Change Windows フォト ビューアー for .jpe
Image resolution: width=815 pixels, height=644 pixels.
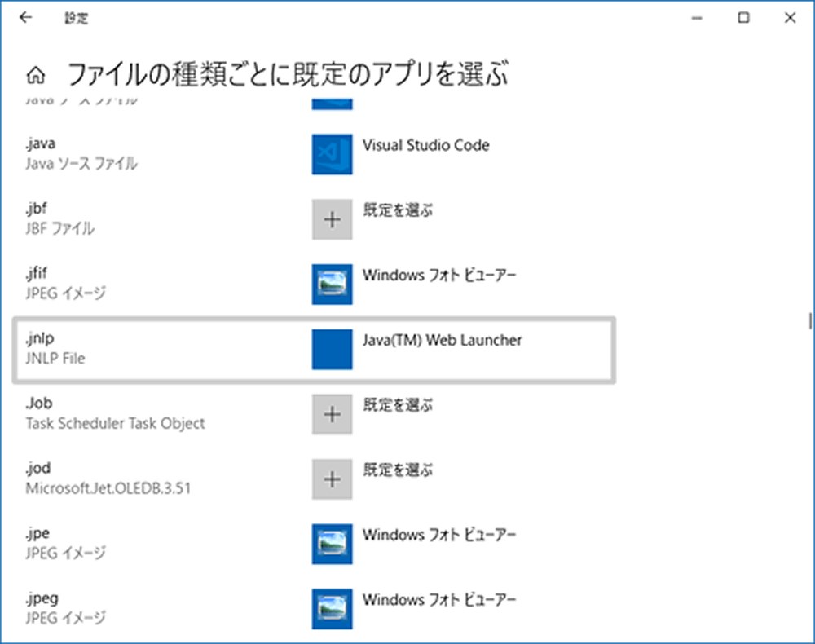tap(439, 535)
